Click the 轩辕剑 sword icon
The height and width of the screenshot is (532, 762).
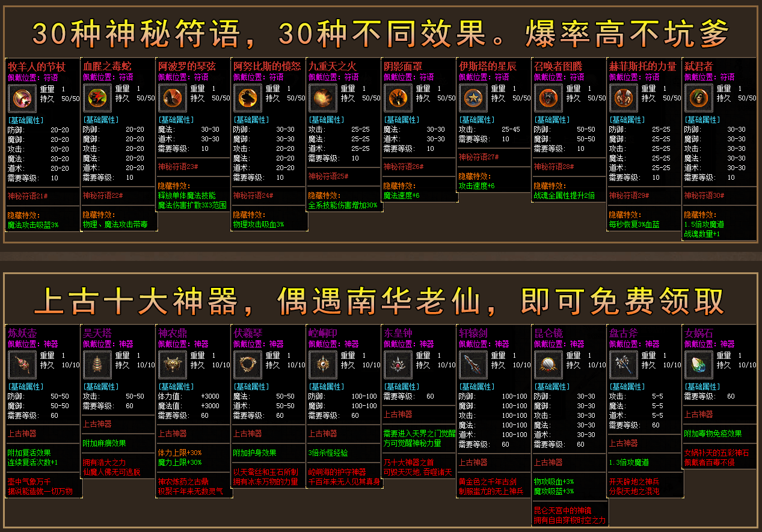(473, 365)
